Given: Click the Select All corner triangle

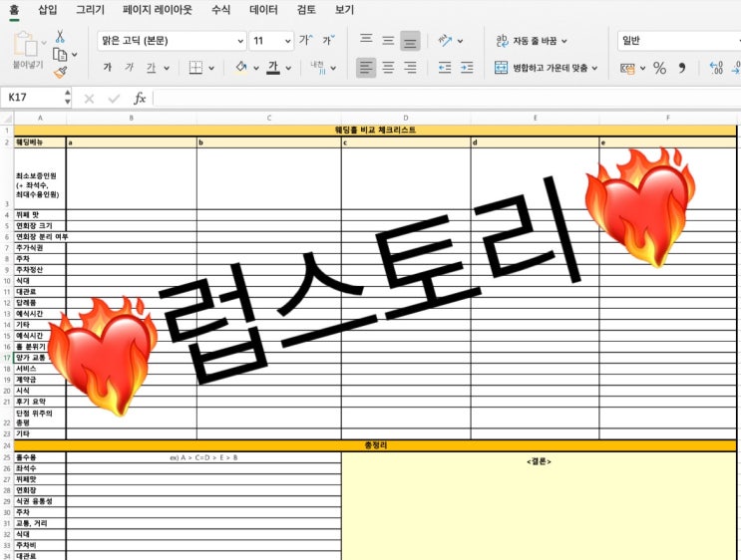Looking at the screenshot, I should 7,118.
